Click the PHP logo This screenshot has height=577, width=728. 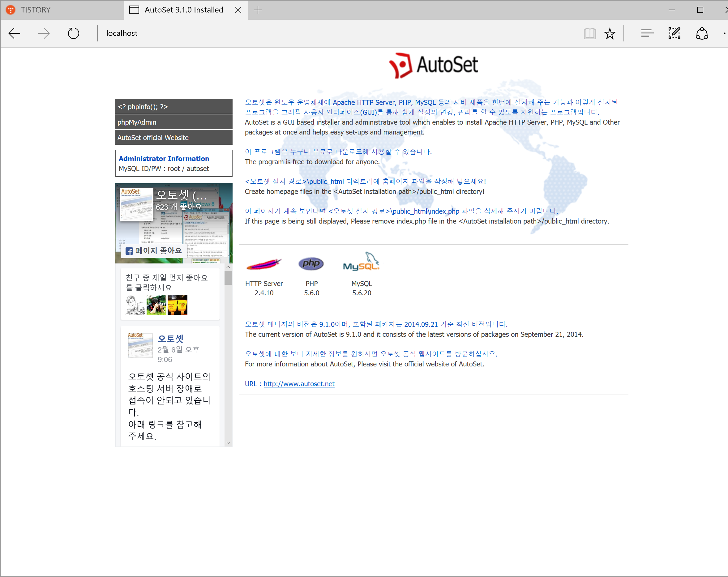(311, 264)
